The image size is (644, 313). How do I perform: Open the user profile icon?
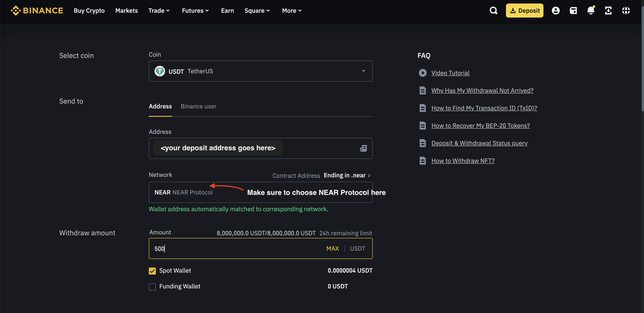click(x=556, y=11)
